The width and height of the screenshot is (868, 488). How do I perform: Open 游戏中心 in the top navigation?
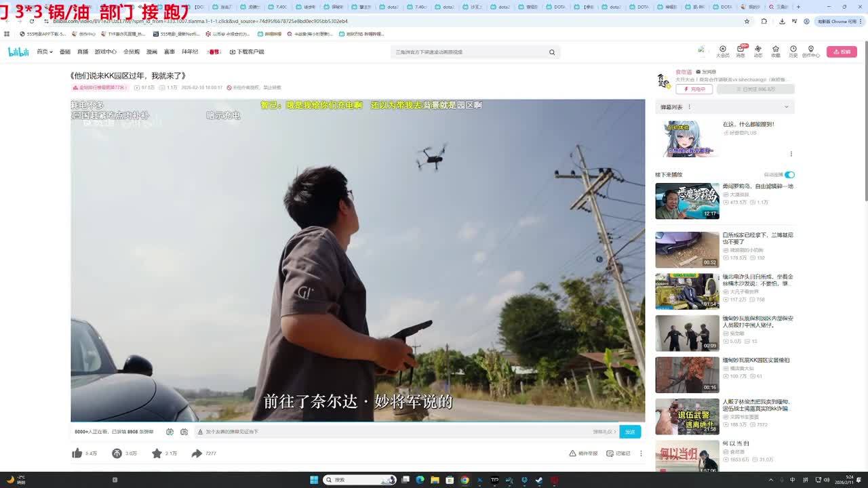pyautogui.click(x=105, y=52)
